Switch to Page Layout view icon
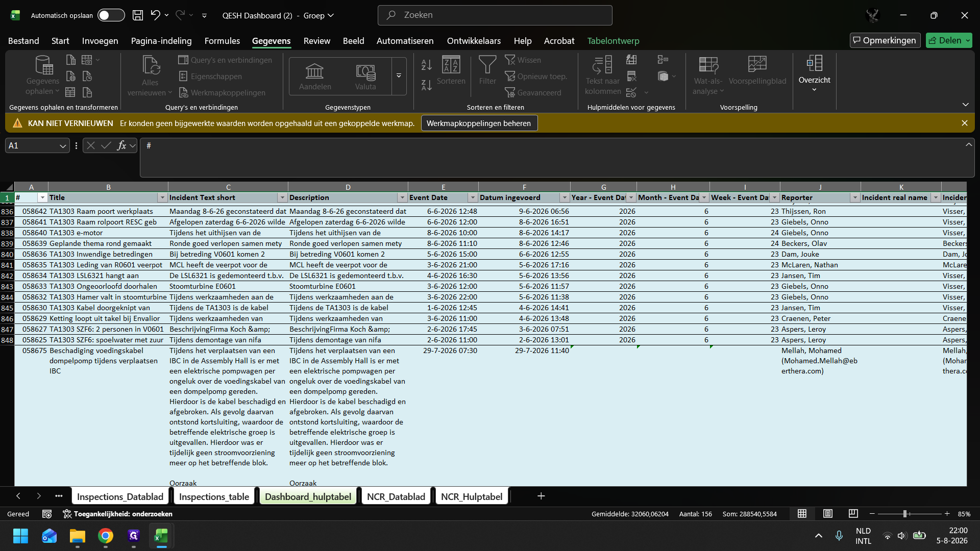This screenshot has width=980, height=551. click(x=828, y=514)
